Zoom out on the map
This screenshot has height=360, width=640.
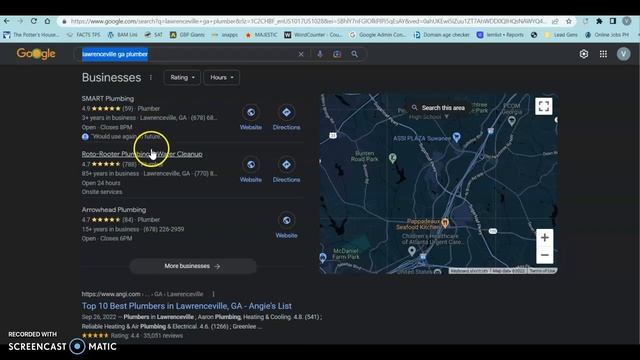pos(544,255)
